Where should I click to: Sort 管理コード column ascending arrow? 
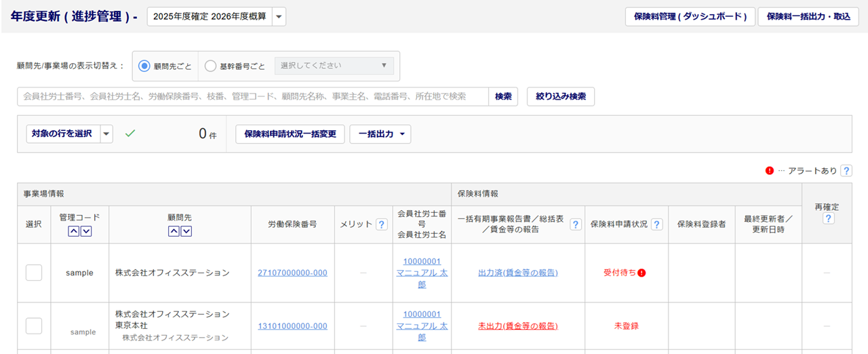tap(74, 231)
